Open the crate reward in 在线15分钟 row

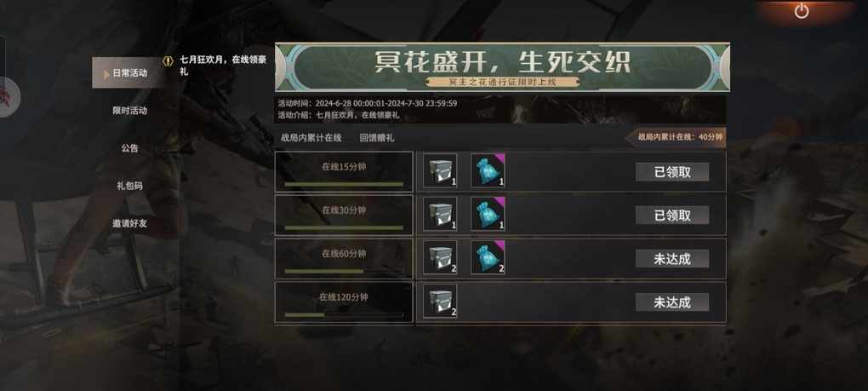(440, 170)
